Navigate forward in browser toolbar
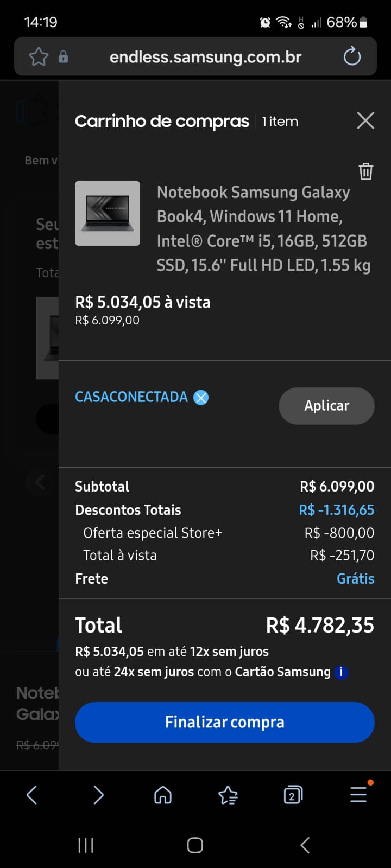This screenshot has width=391, height=868. click(x=98, y=795)
